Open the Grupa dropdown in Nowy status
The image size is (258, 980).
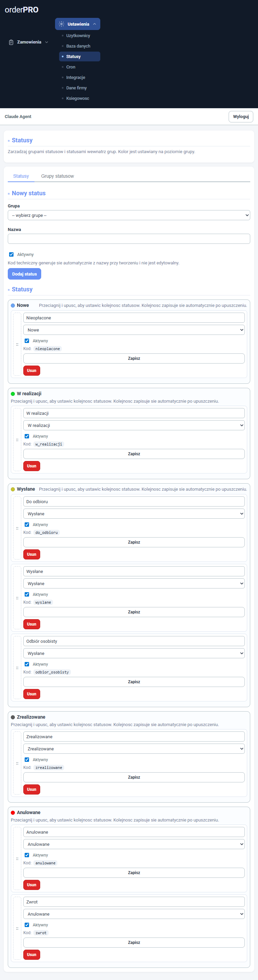129,215
